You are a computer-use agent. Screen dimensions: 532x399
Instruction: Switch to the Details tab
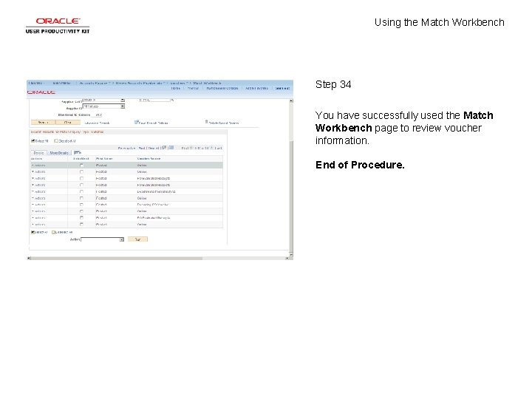(x=38, y=153)
